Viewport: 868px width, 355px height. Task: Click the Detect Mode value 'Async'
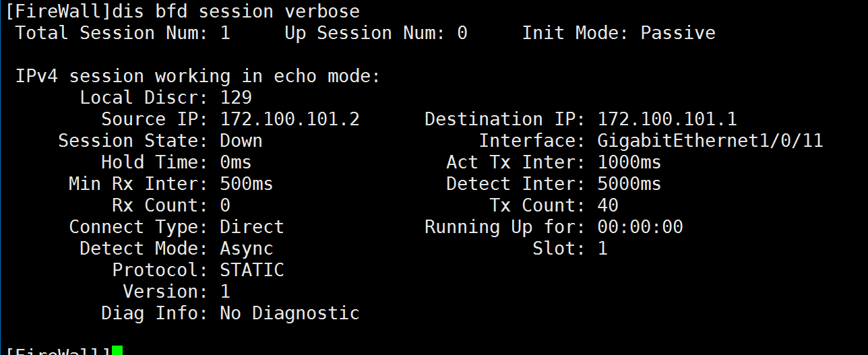pos(247,249)
